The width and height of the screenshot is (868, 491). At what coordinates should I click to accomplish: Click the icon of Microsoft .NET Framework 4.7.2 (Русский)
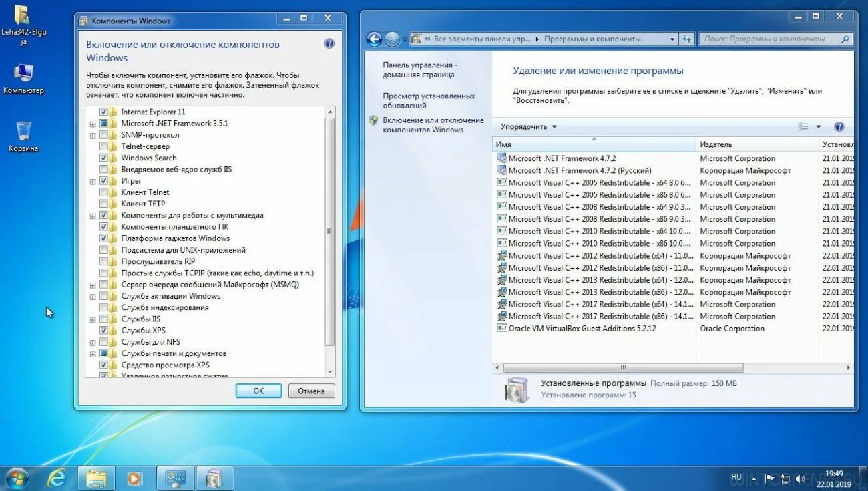(x=502, y=170)
